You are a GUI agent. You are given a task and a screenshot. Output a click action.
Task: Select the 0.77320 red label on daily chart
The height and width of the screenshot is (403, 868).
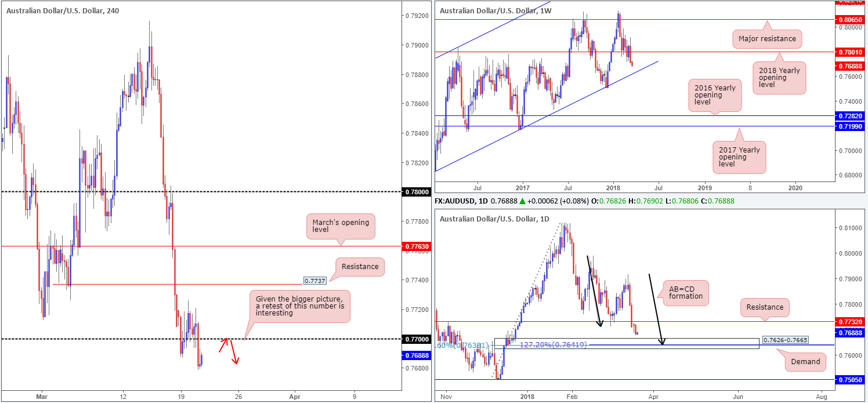pyautogui.click(x=850, y=321)
